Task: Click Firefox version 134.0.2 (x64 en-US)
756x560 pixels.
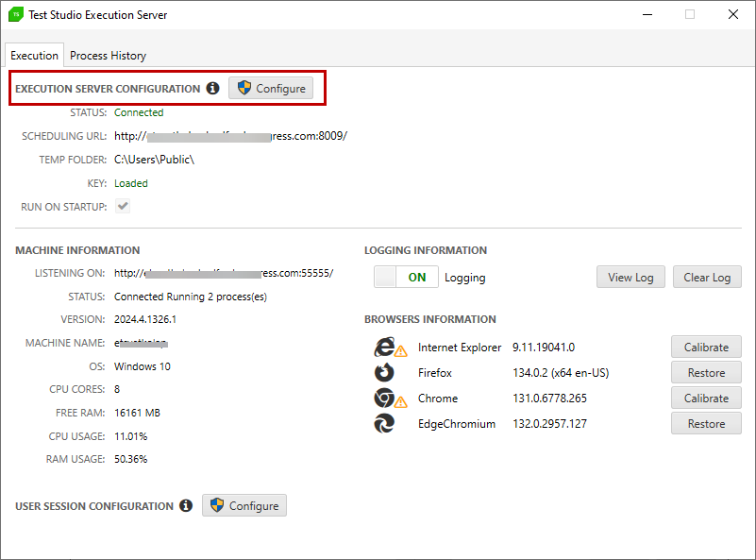Action: [x=561, y=373]
